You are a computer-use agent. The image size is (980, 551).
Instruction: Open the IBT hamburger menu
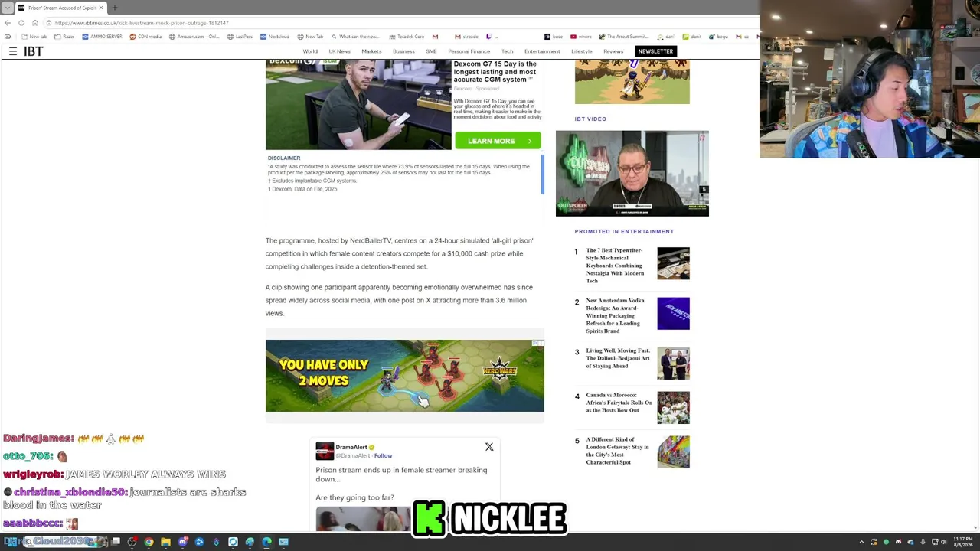coord(13,51)
